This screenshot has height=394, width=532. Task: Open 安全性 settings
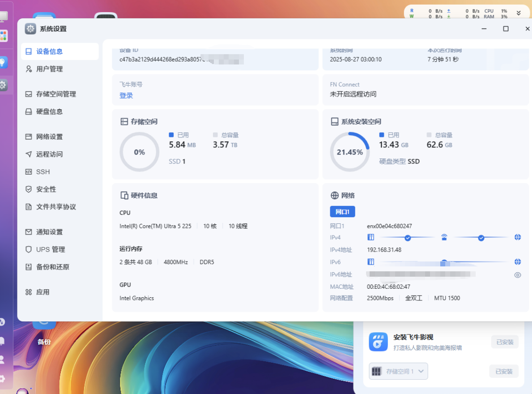click(x=60, y=189)
